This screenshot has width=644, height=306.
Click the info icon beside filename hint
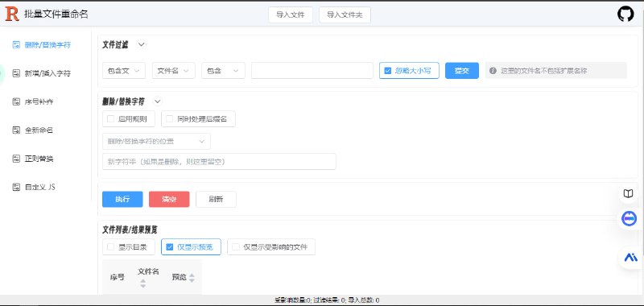click(493, 71)
